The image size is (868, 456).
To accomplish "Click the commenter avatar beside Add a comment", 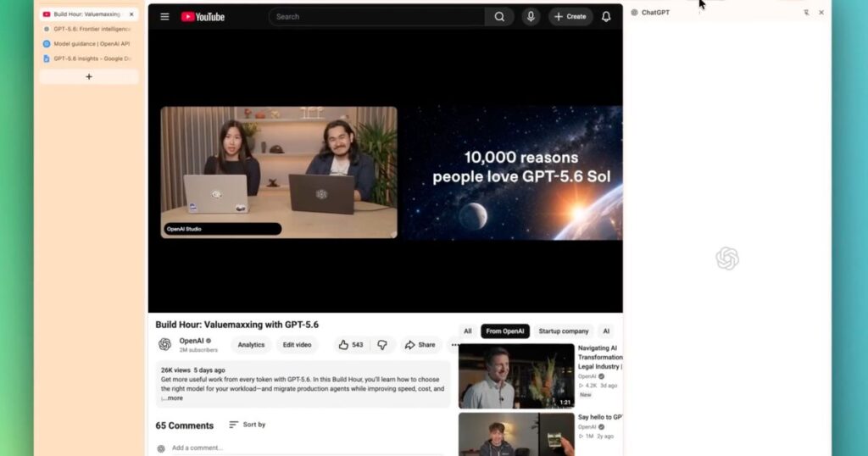I will pos(161,449).
